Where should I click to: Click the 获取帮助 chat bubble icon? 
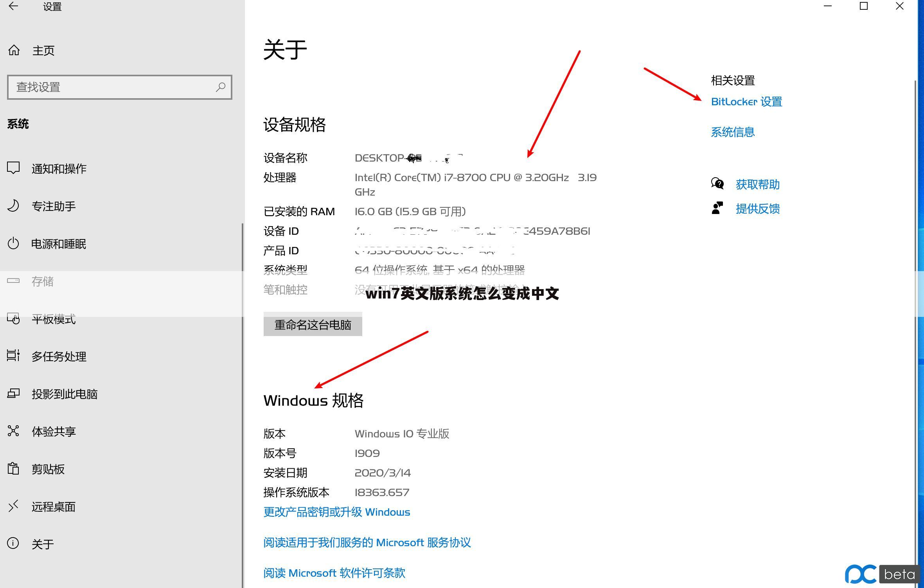pyautogui.click(x=717, y=183)
